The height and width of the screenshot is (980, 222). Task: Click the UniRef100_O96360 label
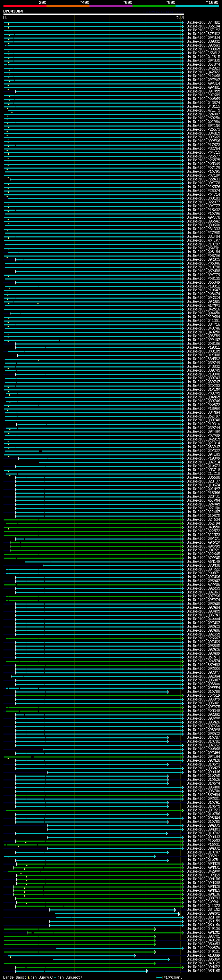click(x=203, y=959)
